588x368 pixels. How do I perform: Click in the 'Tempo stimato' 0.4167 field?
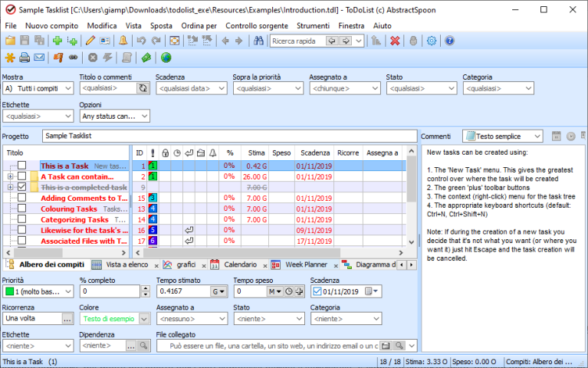[x=184, y=291]
